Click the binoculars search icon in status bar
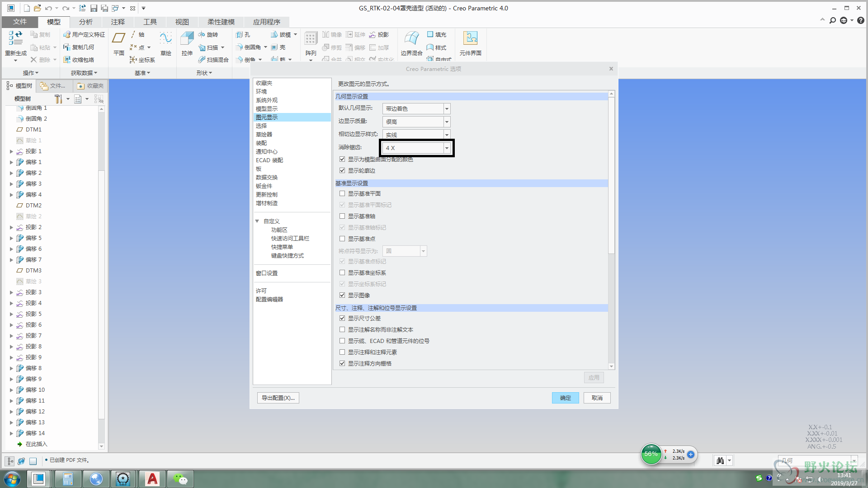Viewport: 868px width, 488px height. point(720,460)
